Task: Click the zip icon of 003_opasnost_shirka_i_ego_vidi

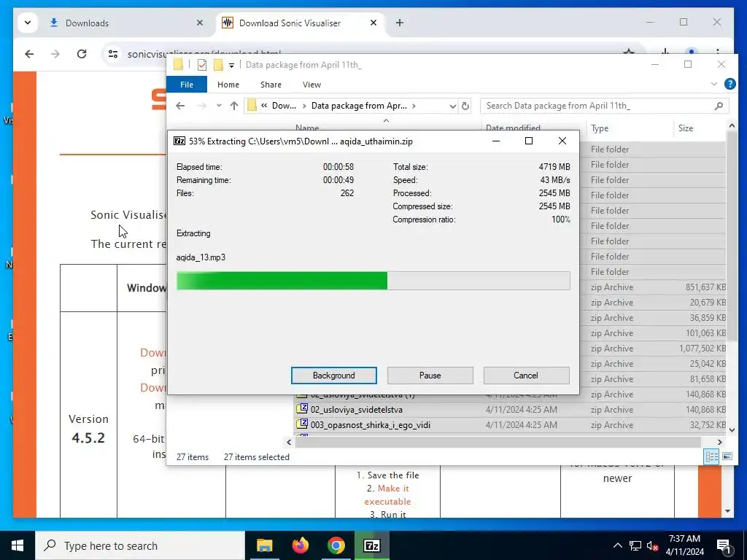Action: (x=302, y=424)
